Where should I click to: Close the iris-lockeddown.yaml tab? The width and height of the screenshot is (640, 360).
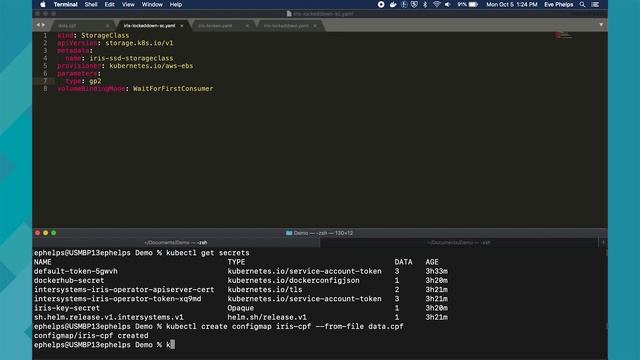point(315,26)
